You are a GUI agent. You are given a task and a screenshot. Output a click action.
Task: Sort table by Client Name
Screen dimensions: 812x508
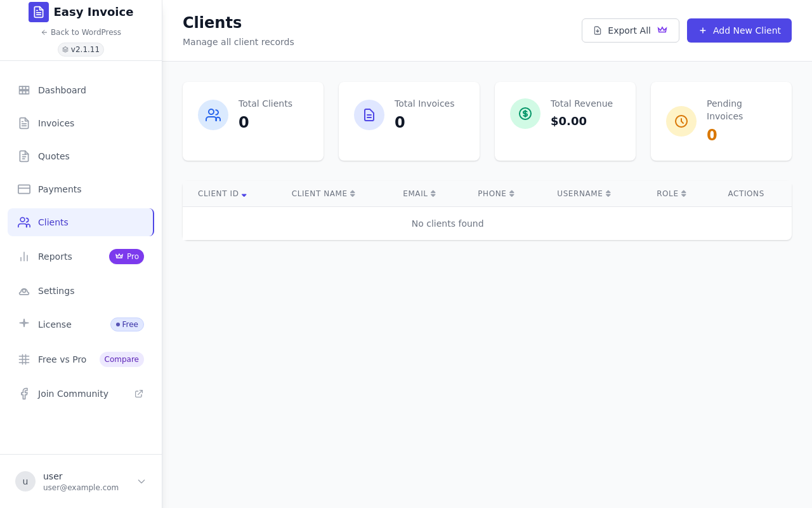coord(324,194)
